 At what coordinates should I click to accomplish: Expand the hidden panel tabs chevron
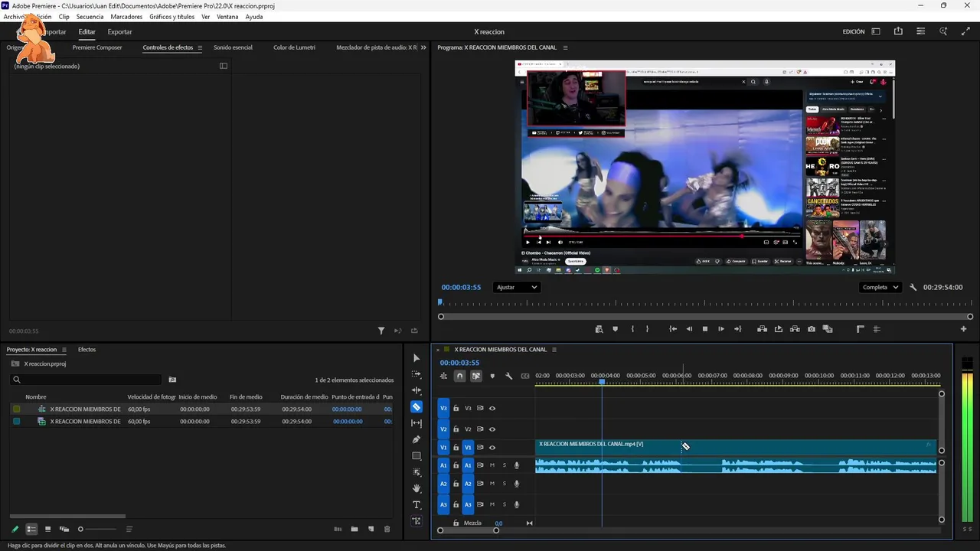423,47
